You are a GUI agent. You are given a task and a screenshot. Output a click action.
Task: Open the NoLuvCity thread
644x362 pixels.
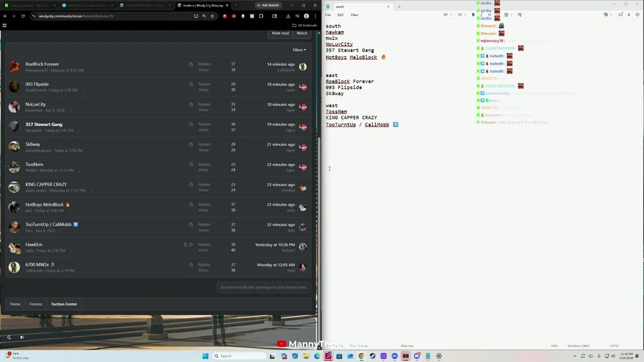click(35, 104)
